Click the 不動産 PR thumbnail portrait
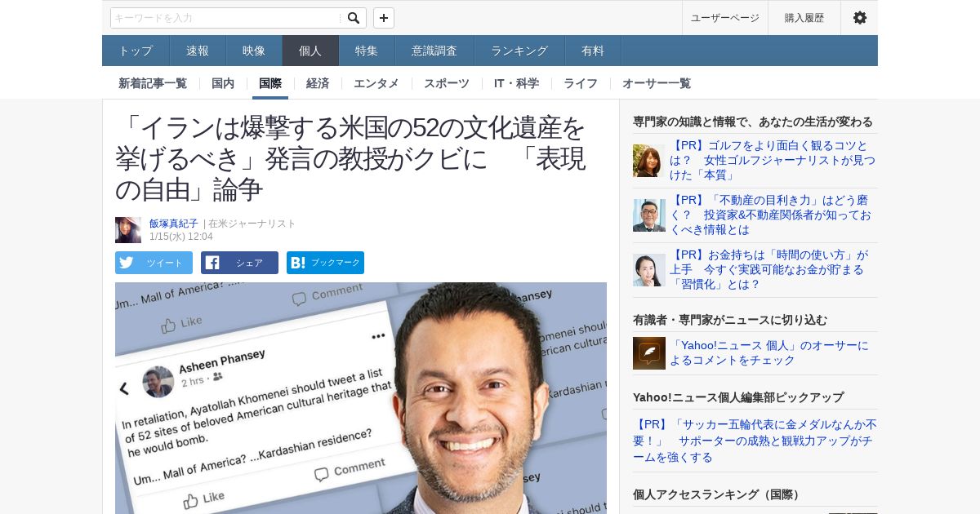 [x=649, y=215]
